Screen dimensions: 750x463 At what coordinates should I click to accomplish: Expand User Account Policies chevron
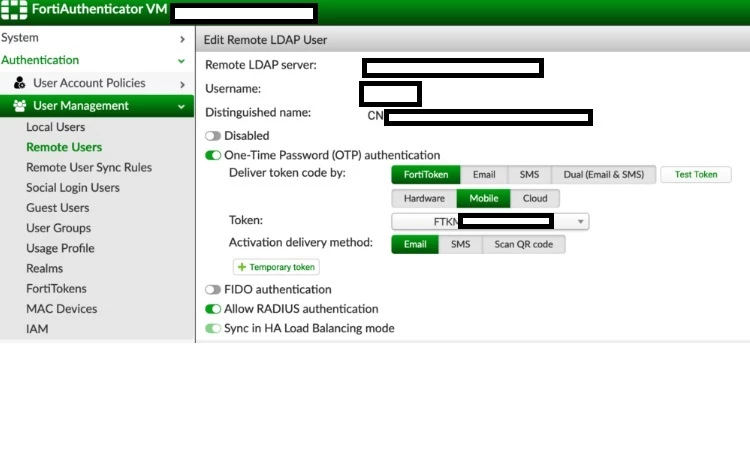pyautogui.click(x=182, y=84)
